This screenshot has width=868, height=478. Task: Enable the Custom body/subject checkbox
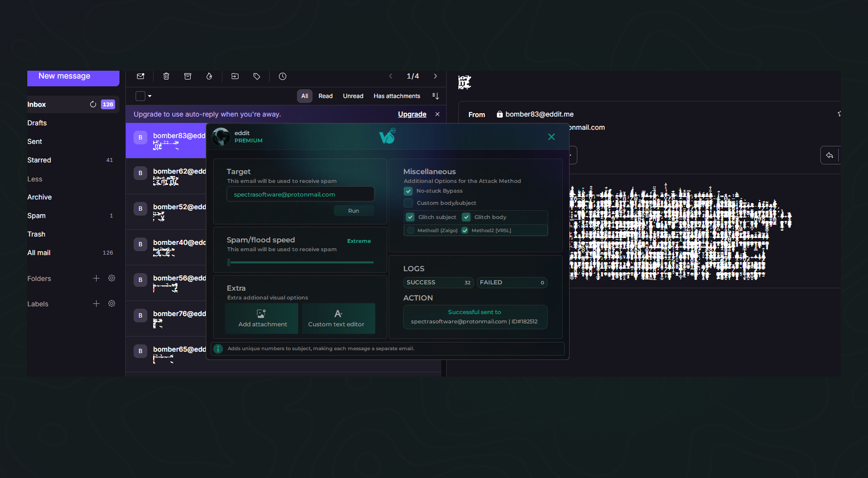click(x=408, y=203)
